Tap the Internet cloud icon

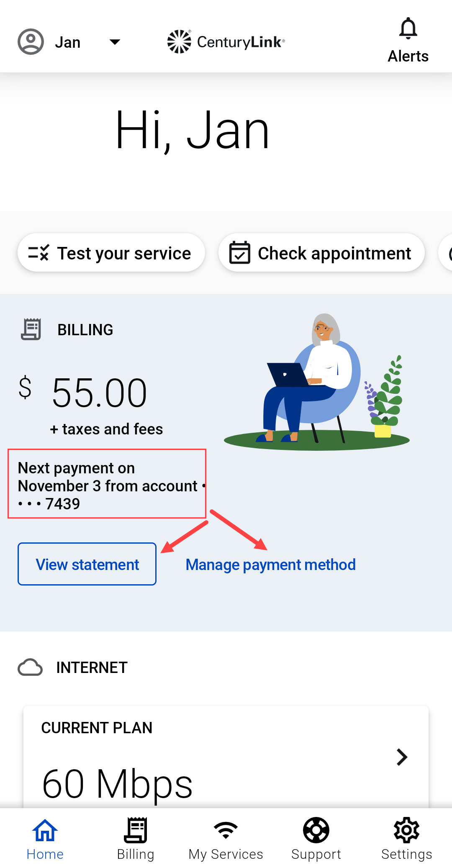point(30,668)
